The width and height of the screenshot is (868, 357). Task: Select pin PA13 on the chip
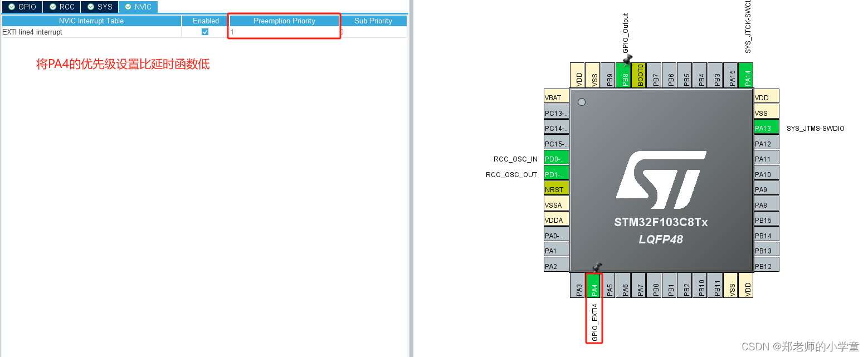(766, 128)
